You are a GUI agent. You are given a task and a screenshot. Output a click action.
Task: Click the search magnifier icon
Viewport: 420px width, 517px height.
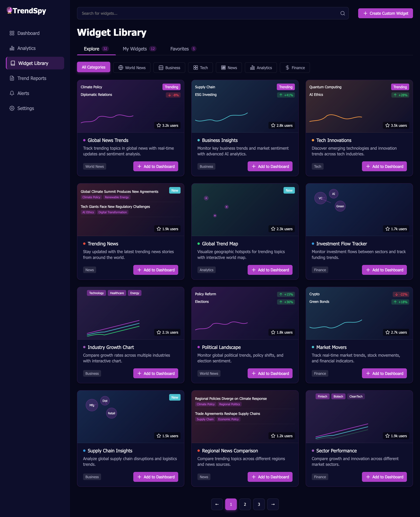click(343, 13)
